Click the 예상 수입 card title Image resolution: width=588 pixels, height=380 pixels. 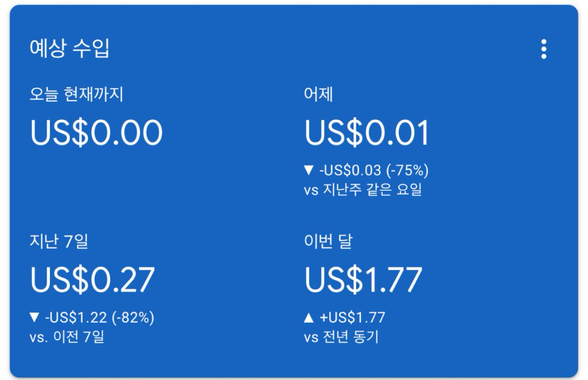[69, 49]
